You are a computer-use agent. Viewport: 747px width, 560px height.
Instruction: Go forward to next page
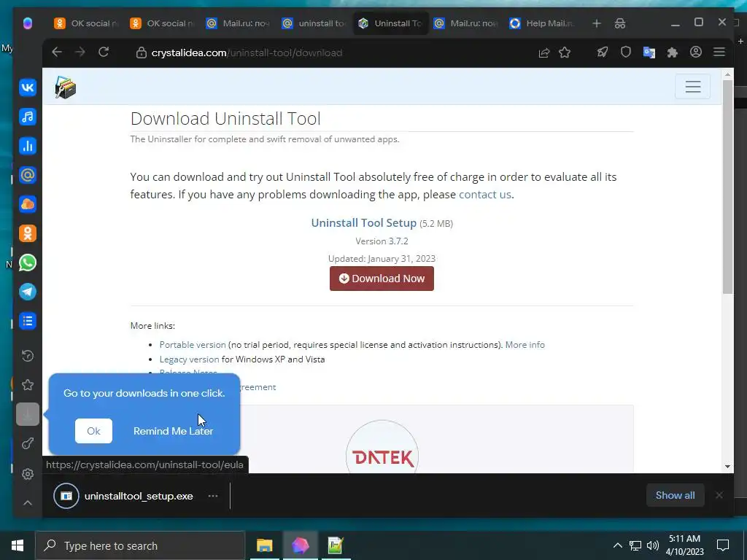(x=80, y=52)
